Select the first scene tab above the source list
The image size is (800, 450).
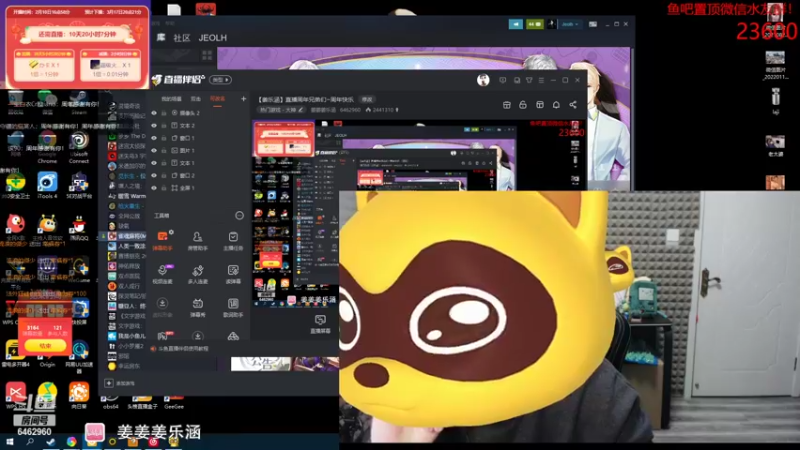point(171,99)
